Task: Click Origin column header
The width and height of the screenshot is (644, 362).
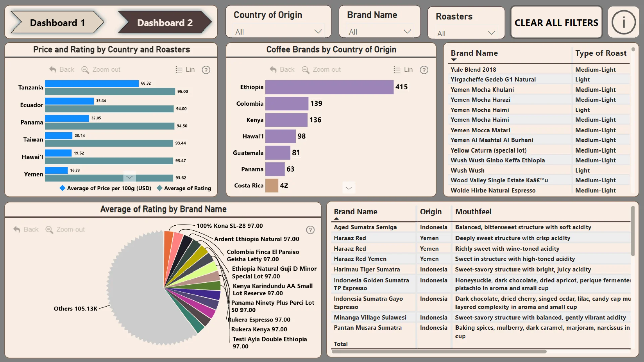Action: (431, 212)
